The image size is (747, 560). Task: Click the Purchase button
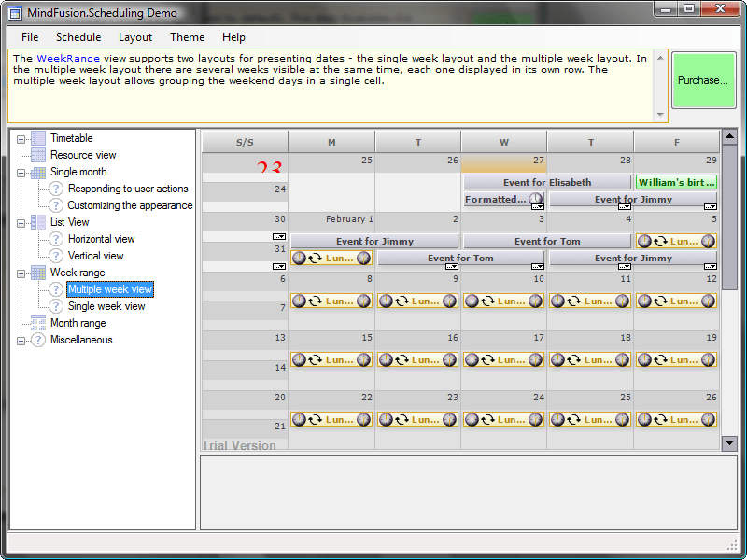pos(703,80)
